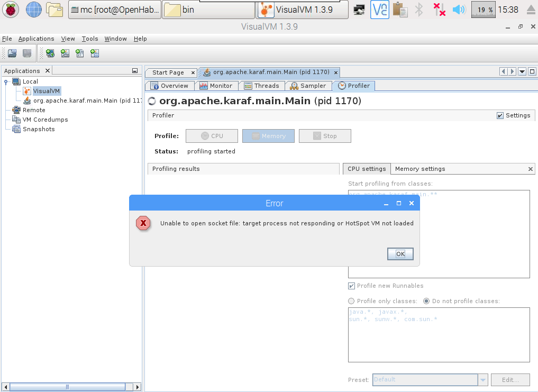Click Add JMX Connection toolbar icon
The image size is (538, 392).
[x=65, y=53]
